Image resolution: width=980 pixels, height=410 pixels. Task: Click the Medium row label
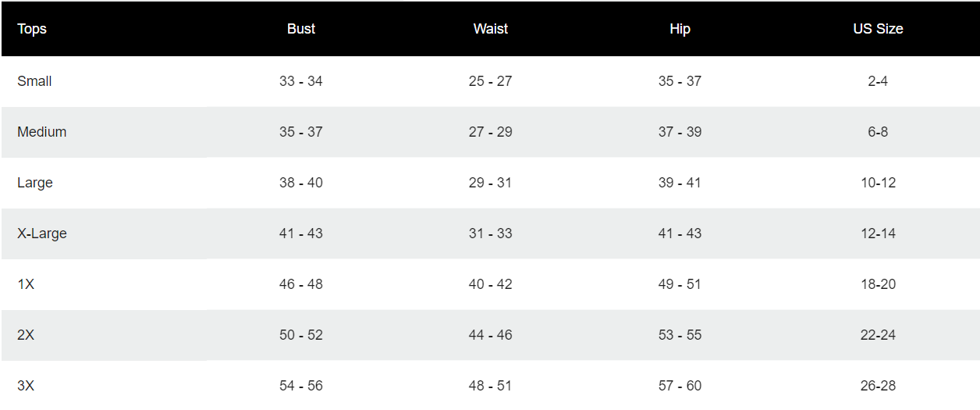click(x=42, y=132)
